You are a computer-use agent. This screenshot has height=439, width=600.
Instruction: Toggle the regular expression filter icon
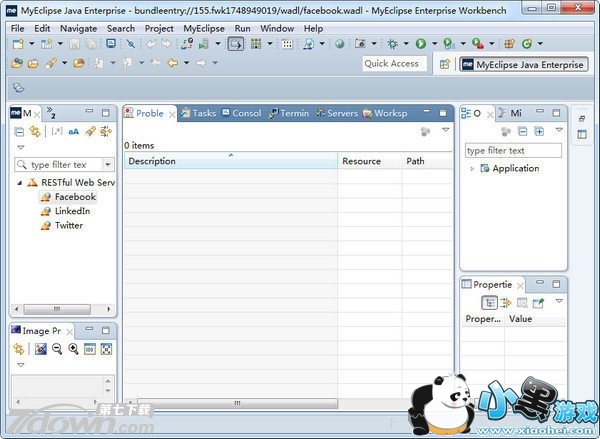(57, 131)
